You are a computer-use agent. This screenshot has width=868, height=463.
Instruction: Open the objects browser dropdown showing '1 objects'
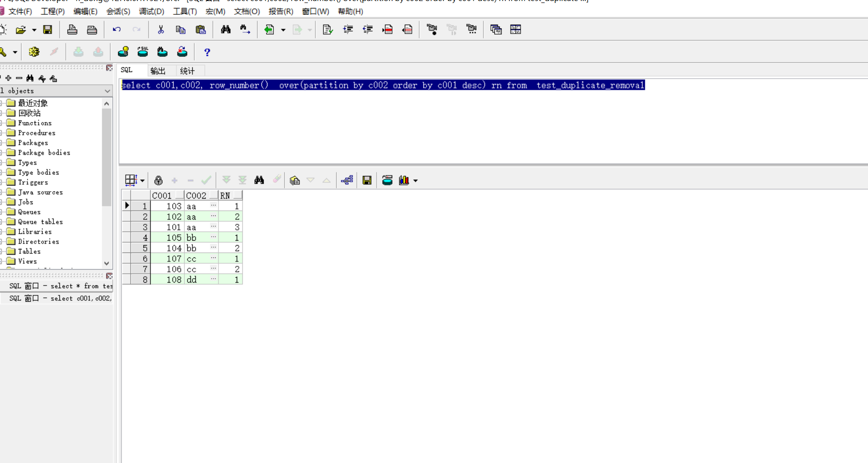click(x=107, y=90)
